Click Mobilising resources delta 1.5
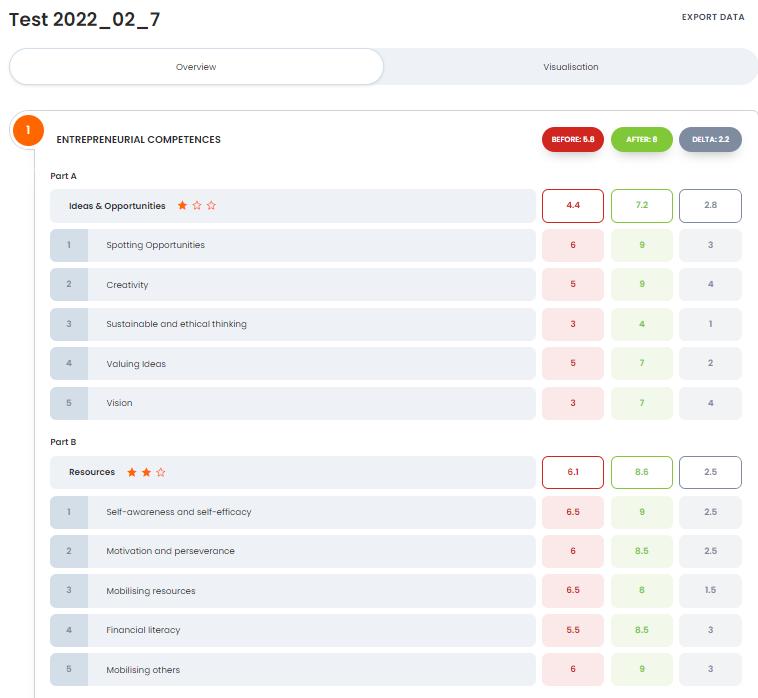This screenshot has height=698, width=758. 710,591
